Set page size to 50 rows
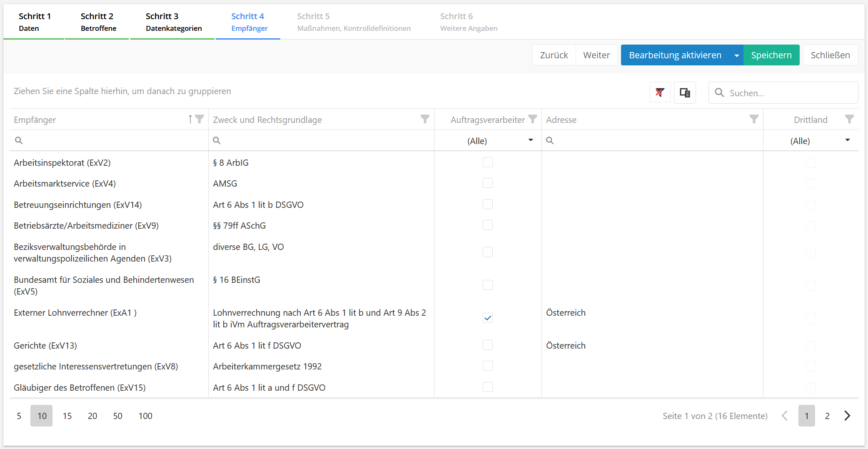The height and width of the screenshot is (449, 868). pyautogui.click(x=117, y=416)
